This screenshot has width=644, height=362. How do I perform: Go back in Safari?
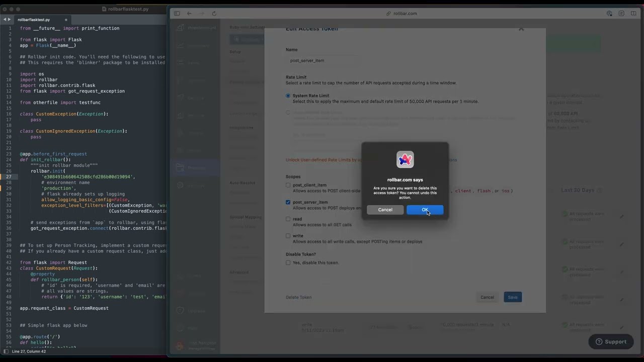tap(189, 14)
